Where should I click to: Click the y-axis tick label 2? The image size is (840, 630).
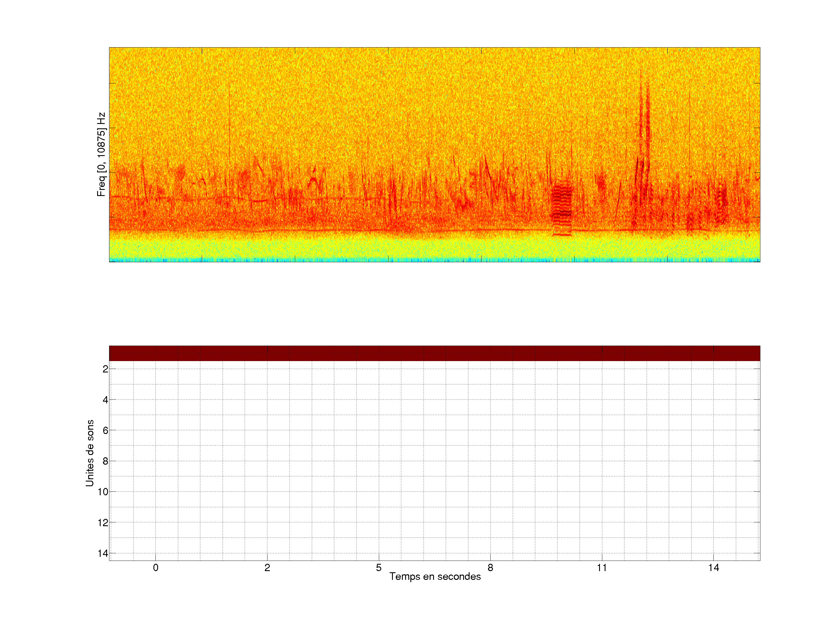click(x=105, y=369)
